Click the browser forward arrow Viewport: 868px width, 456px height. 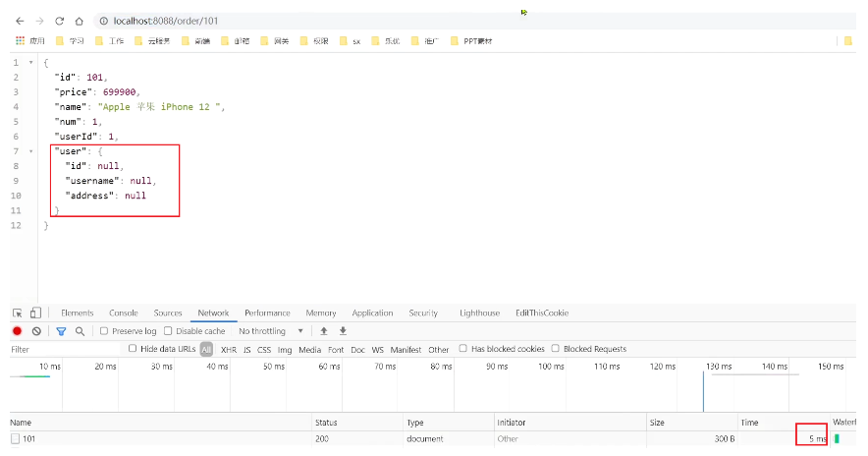(x=39, y=21)
